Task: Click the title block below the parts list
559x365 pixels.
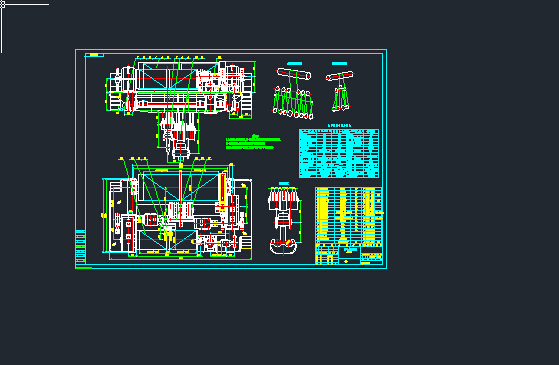Action: [x=349, y=255]
